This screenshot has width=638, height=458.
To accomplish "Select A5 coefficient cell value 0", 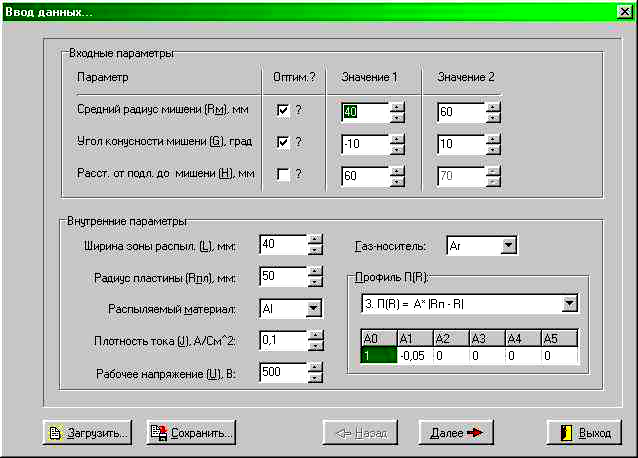I will [x=559, y=355].
